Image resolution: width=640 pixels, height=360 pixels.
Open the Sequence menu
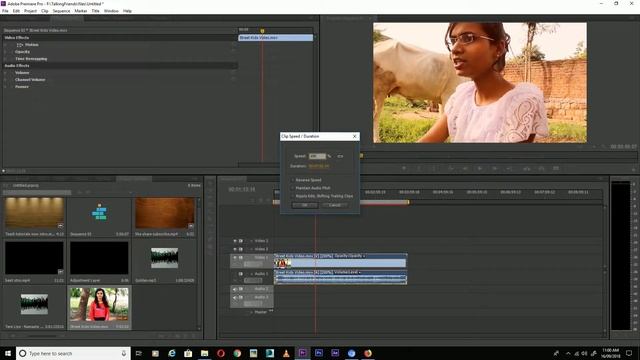coord(61,11)
